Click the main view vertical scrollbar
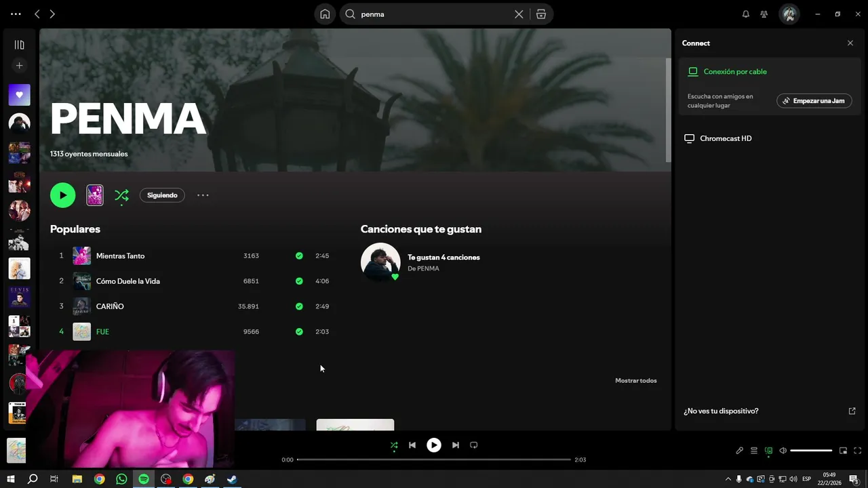 [668, 110]
